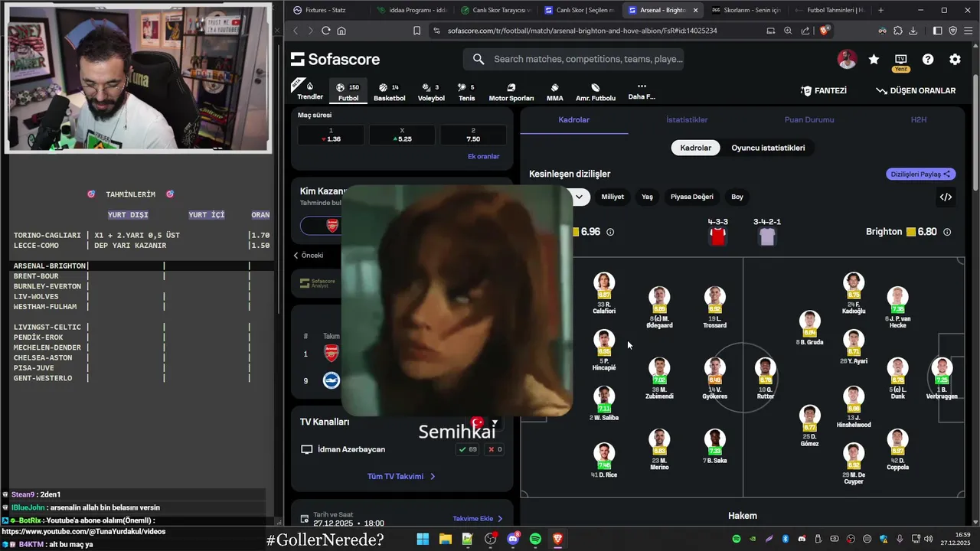Switch to Kadrolar pill view
Viewport: 980px width, 551px height.
(x=696, y=148)
